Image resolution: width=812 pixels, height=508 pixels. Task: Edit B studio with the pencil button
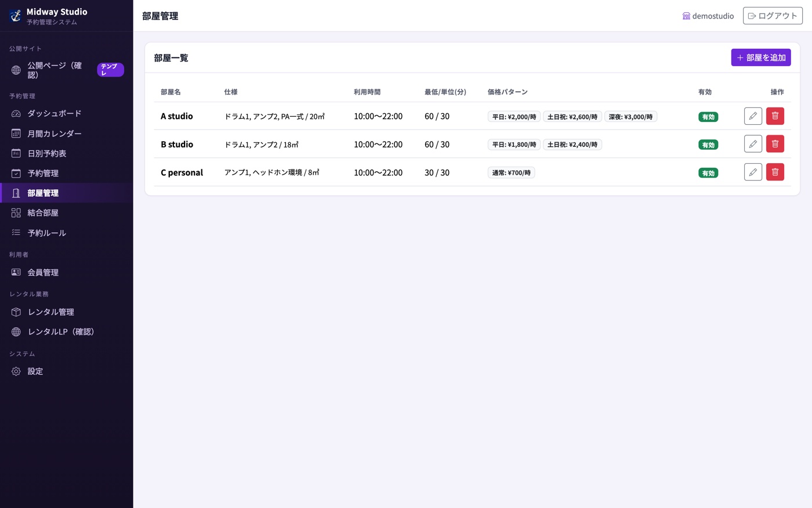(x=753, y=144)
